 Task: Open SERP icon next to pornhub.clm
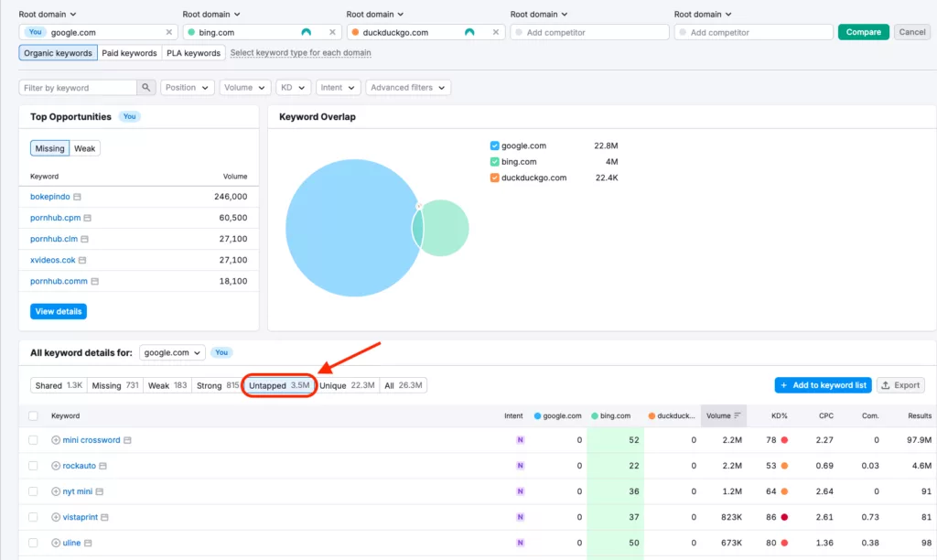tap(84, 239)
